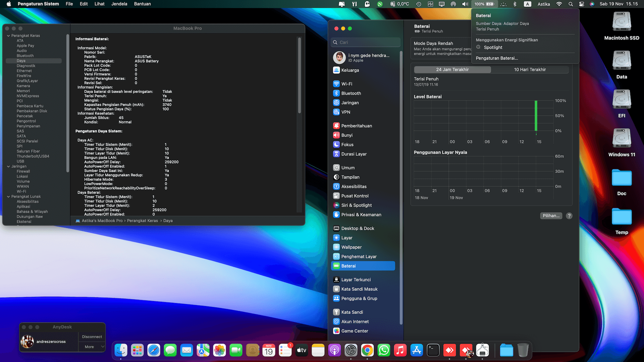This screenshot has height=362, width=644.
Task: Open the Bluetooth menu bar icon
Action: (515, 4)
